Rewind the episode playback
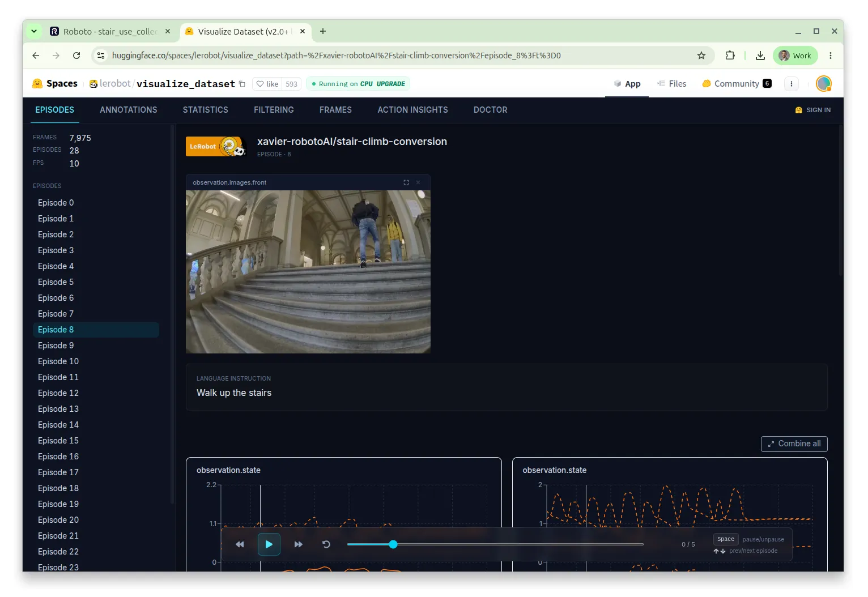Viewport: 868px width, 597px height. click(x=240, y=544)
